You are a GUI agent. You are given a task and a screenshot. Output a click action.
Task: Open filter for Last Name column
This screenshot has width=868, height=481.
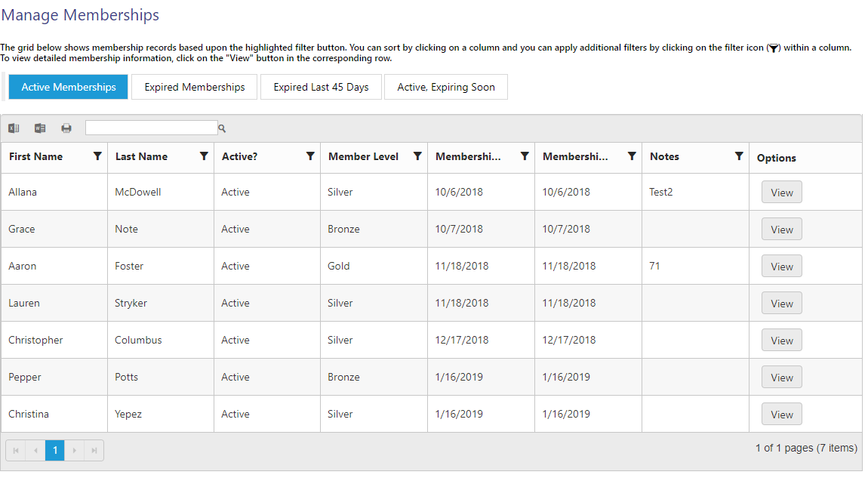click(203, 156)
